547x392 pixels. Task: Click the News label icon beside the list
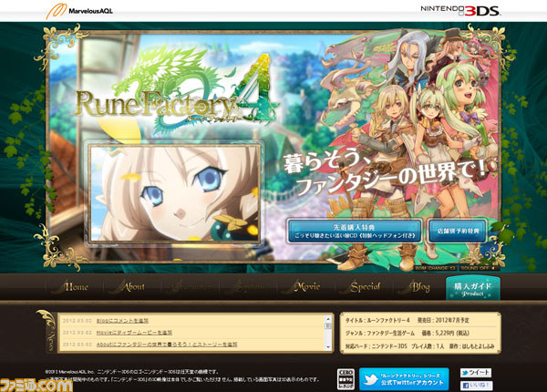coord(47,331)
